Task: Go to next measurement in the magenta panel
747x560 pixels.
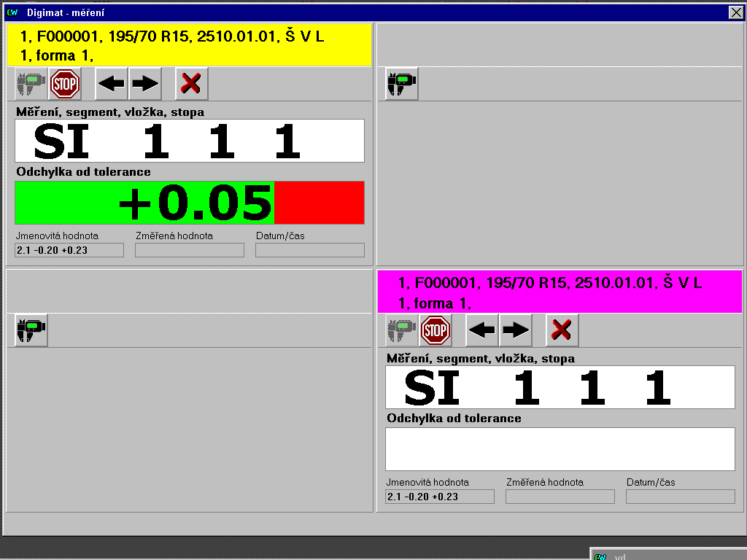Action: [516, 330]
